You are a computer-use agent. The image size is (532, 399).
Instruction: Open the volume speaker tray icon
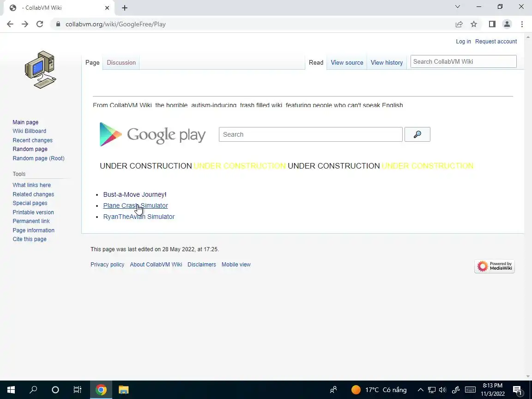coord(442,390)
